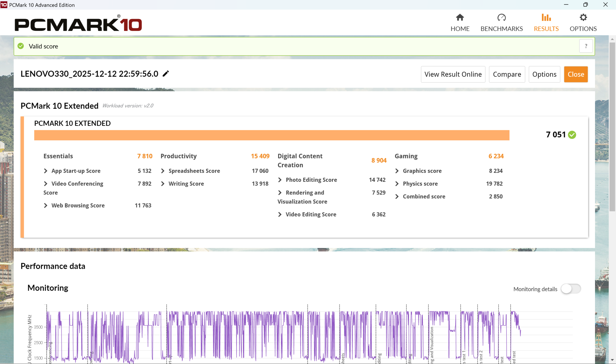Image resolution: width=616 pixels, height=364 pixels.
Task: Click the orange PCMark 10 Extended score bar
Action: click(271, 135)
